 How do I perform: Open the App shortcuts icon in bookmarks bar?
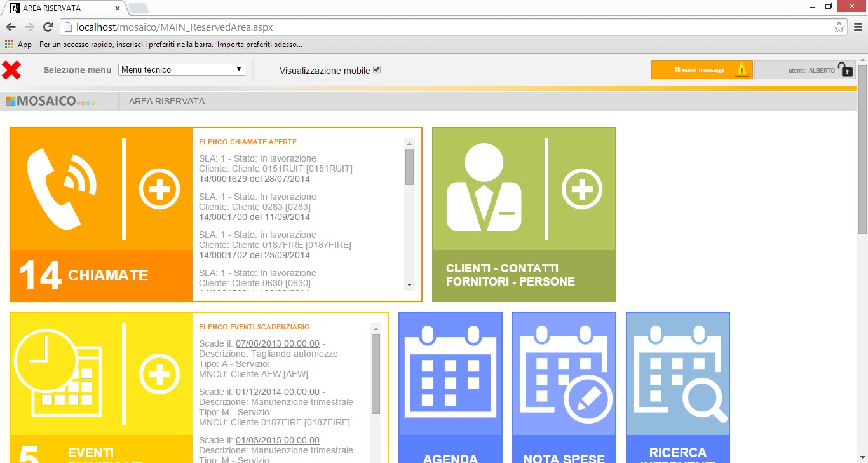[x=9, y=45]
